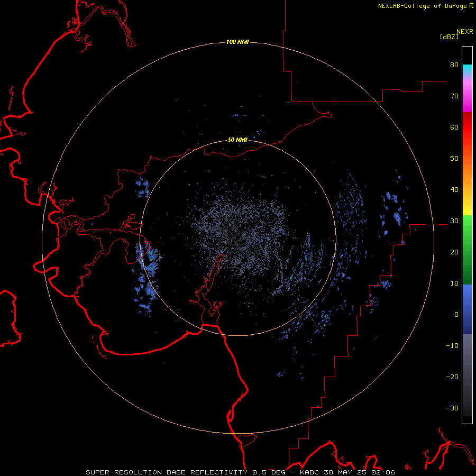Click the 50 NMI range ring label
This screenshot has height=476, width=476.
[237, 140]
